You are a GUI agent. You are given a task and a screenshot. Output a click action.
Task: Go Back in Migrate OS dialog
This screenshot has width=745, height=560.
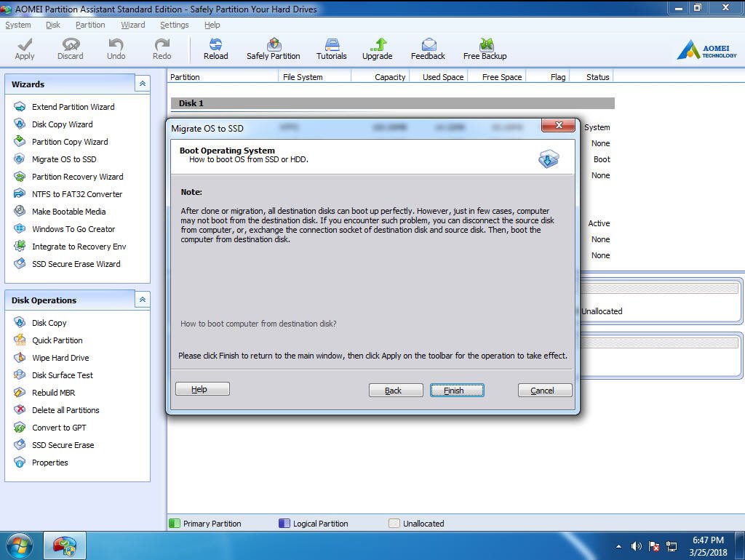tap(396, 391)
